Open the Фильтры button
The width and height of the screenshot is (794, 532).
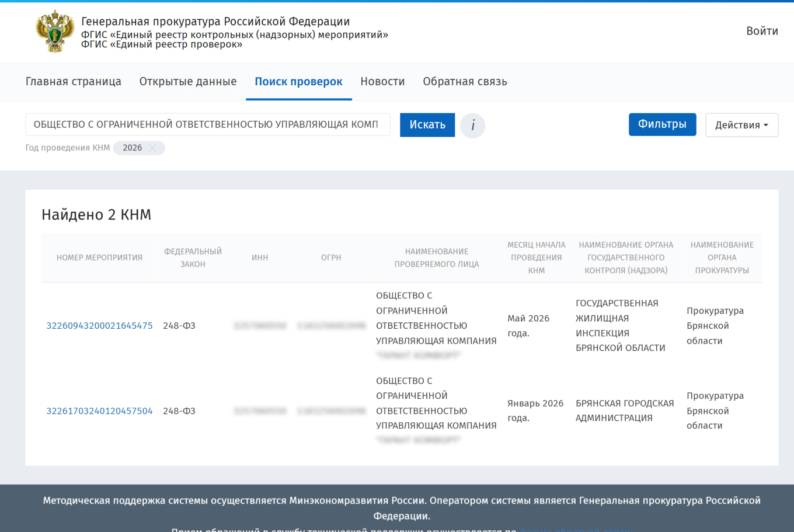tap(662, 124)
